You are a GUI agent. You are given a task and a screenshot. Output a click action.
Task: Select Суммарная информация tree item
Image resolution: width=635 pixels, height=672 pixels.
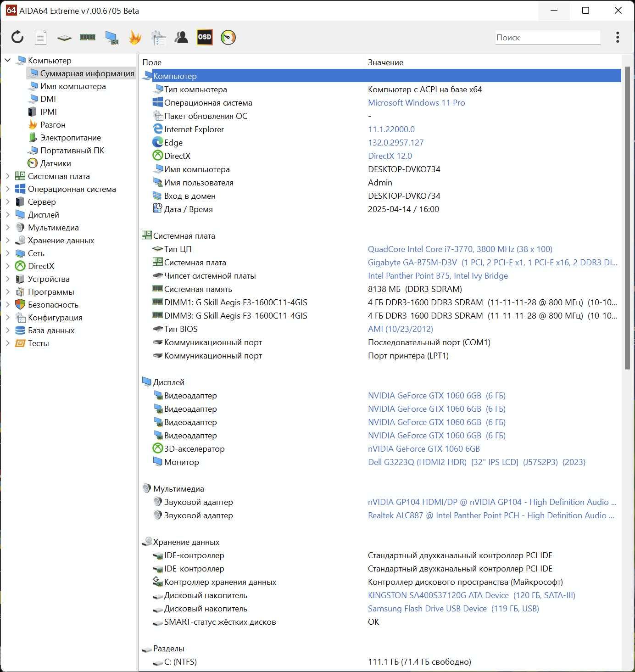81,73
